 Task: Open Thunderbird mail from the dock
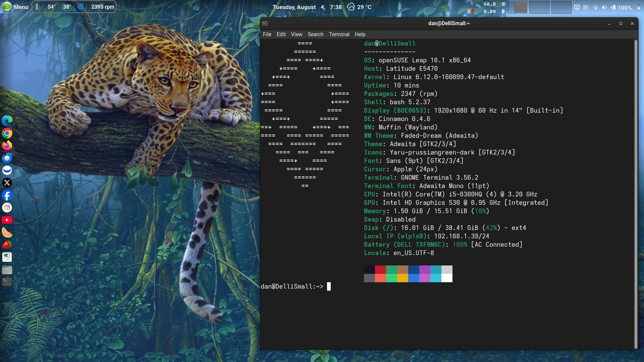[x=7, y=158]
